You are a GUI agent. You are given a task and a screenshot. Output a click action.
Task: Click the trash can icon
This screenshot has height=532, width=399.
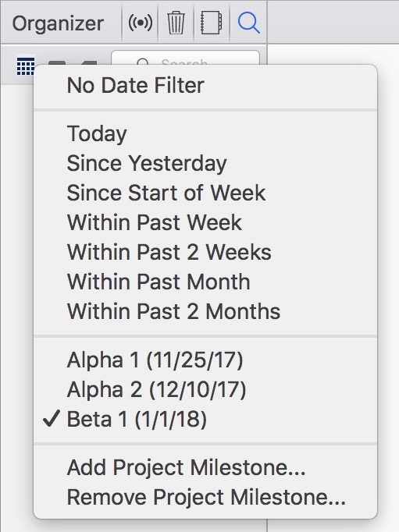[176, 23]
